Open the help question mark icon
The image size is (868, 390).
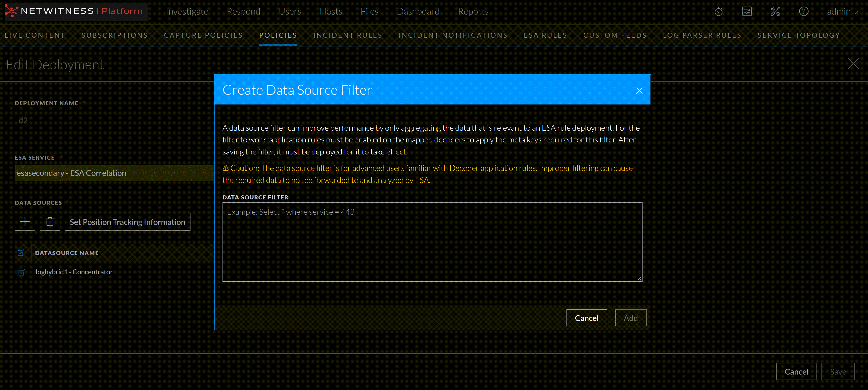click(x=804, y=11)
